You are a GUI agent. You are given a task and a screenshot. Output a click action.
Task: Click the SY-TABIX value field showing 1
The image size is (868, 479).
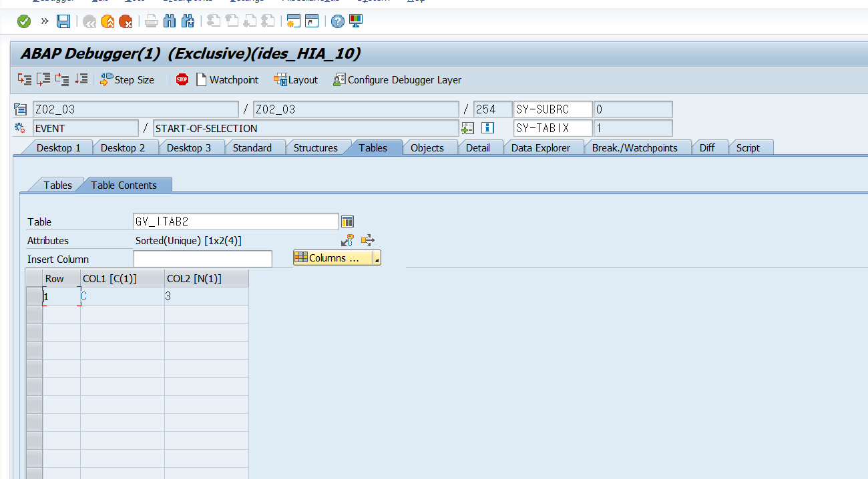click(633, 128)
